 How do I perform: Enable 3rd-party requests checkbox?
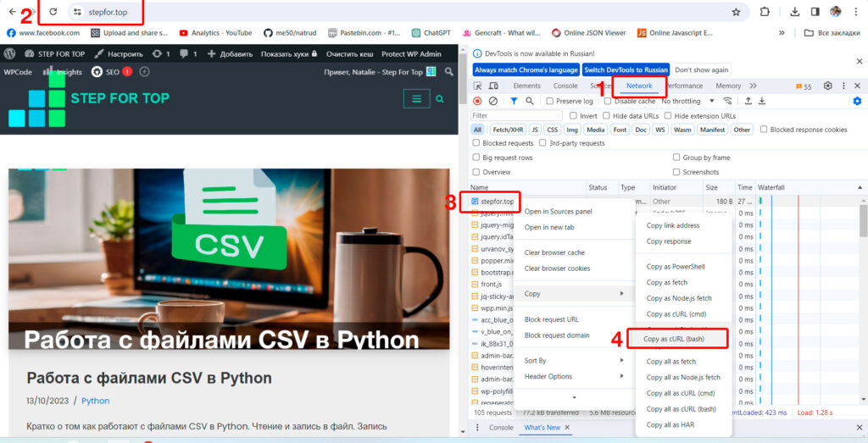tap(542, 142)
